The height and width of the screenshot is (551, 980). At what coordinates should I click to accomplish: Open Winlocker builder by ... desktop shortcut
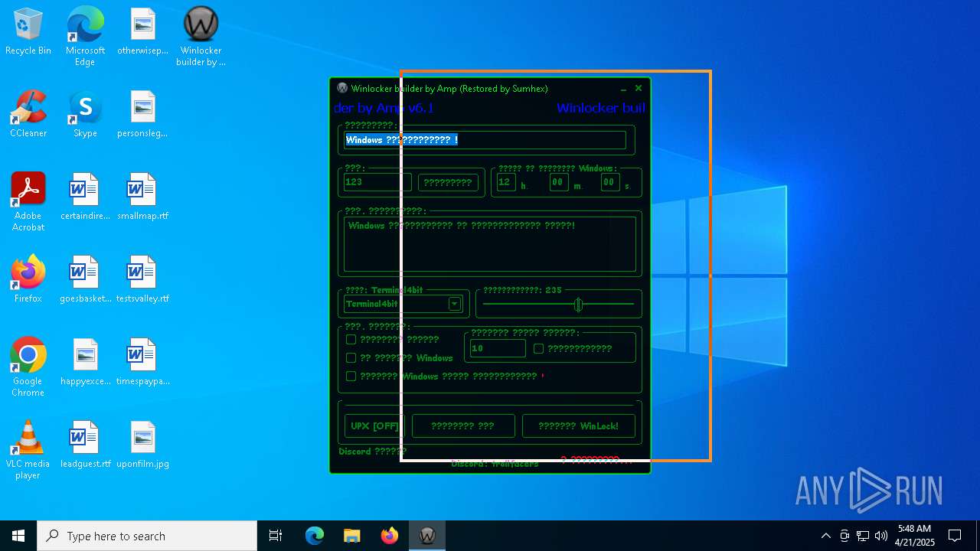coord(201,37)
